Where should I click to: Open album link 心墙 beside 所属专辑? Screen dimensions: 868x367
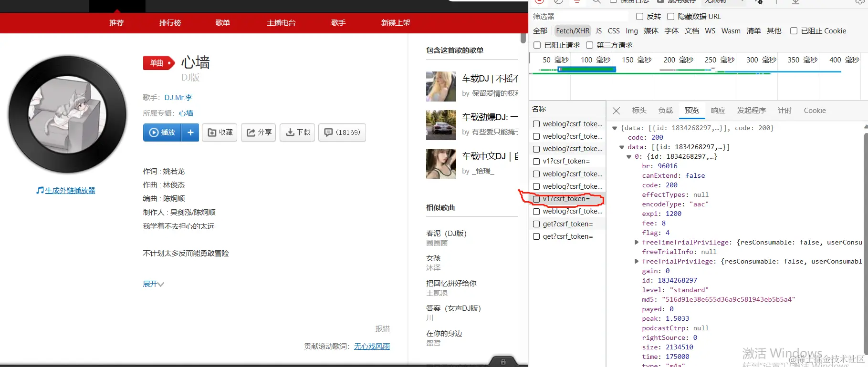pyautogui.click(x=186, y=113)
